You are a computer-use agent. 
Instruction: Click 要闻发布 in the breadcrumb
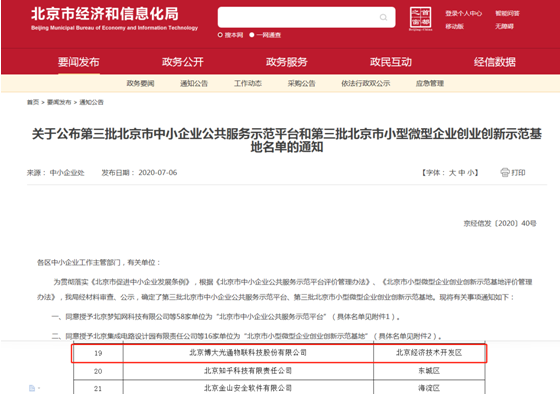[x=59, y=102]
